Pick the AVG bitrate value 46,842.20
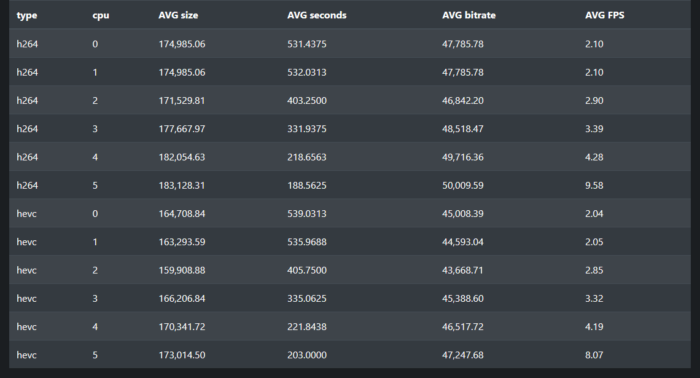Screen dimensions: 700x378 pos(462,100)
